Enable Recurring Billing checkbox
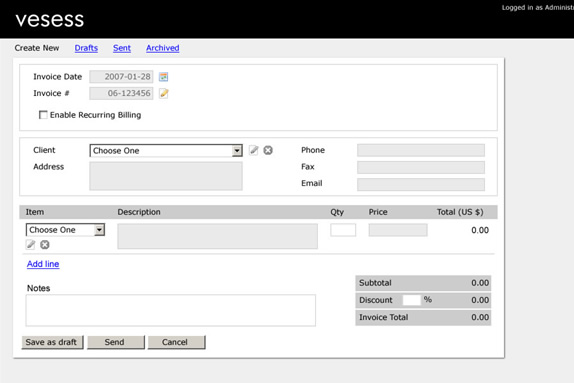Screen dimensions: 574x383 pos(43,115)
